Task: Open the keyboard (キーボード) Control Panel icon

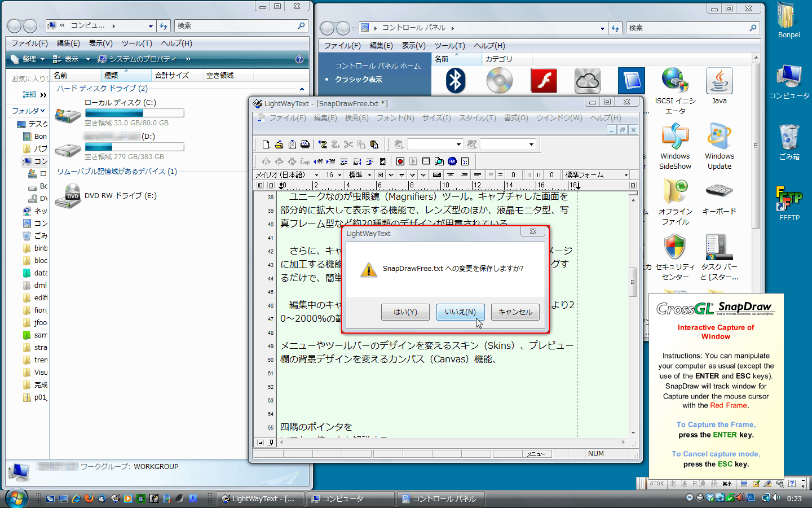Action: tap(719, 198)
